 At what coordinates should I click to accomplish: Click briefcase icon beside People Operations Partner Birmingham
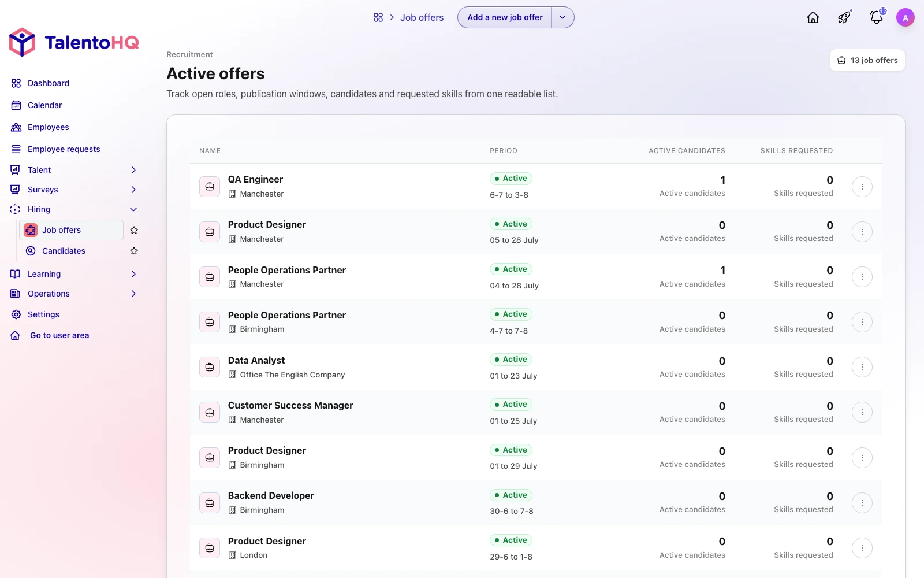[x=210, y=322]
